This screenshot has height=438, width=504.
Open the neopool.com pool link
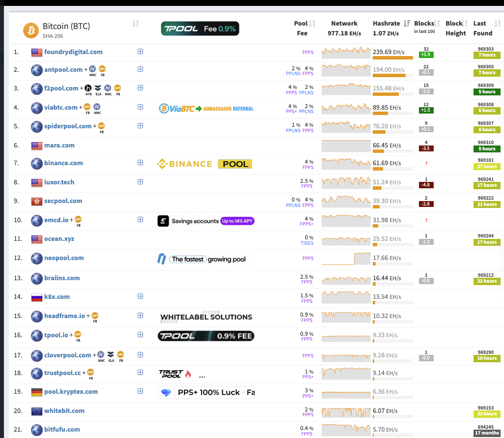click(x=64, y=258)
